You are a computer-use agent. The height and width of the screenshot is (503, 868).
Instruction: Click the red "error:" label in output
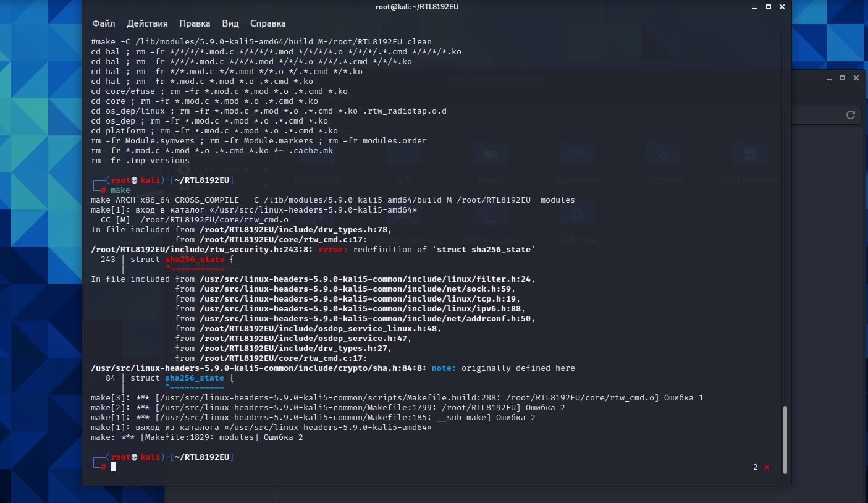pyautogui.click(x=331, y=249)
